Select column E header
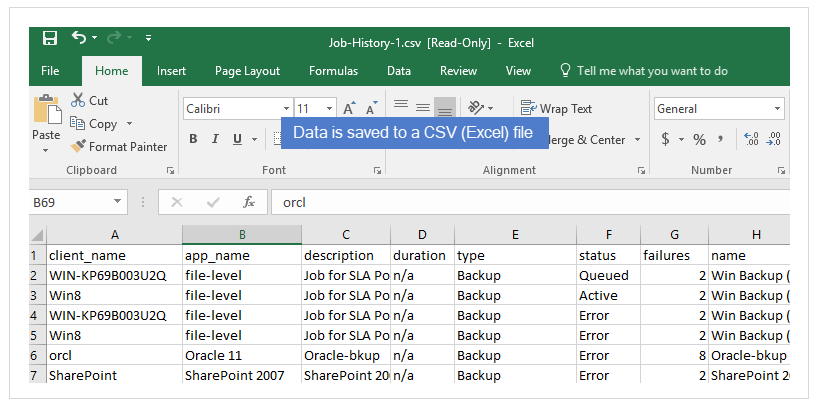 point(515,235)
